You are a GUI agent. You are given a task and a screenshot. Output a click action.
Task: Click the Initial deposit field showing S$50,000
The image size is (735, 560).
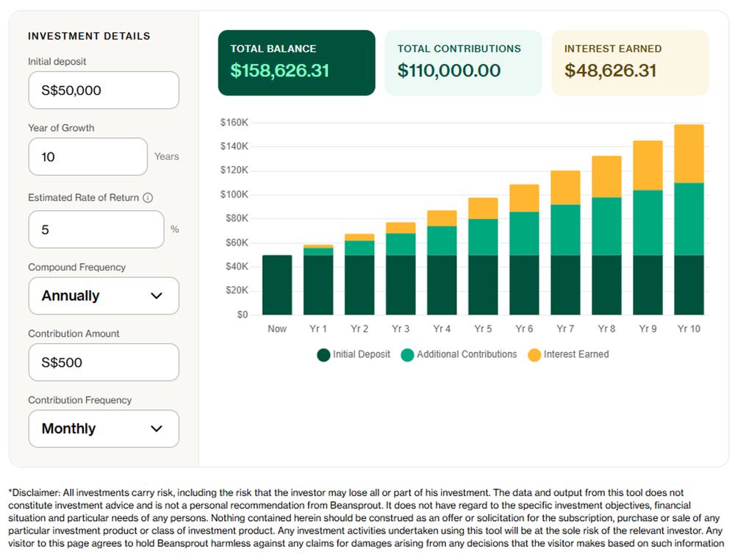(104, 90)
